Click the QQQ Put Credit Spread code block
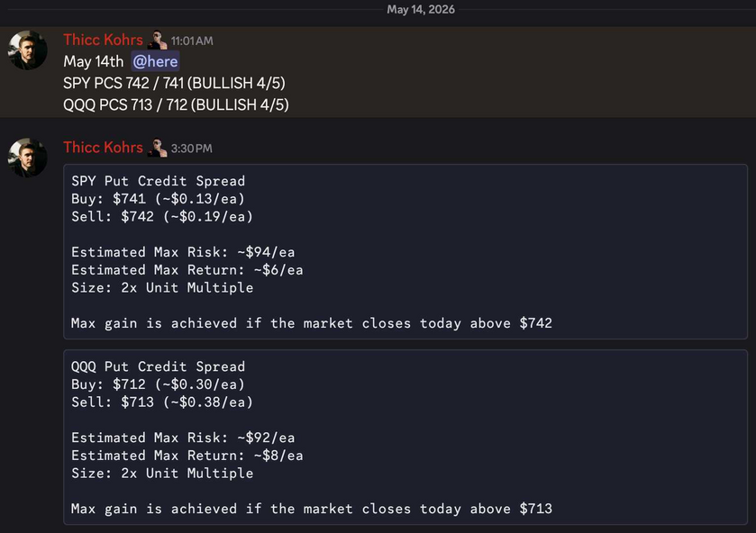 point(405,437)
